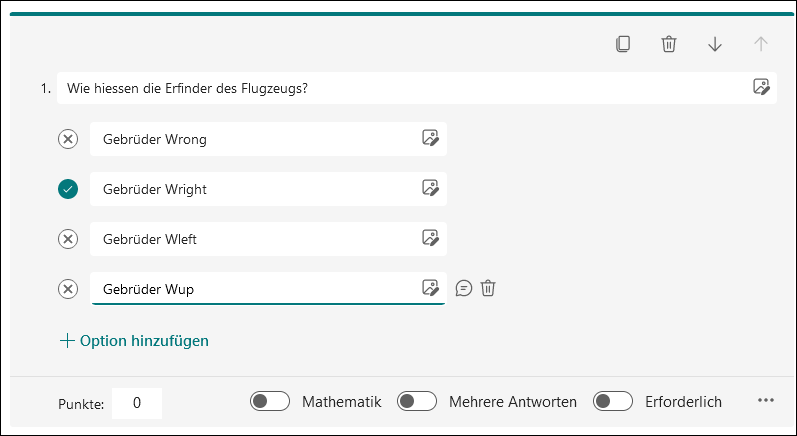Mark Gebrüder Wrong as correct answer
Image resolution: width=797 pixels, height=436 pixels.
point(68,139)
